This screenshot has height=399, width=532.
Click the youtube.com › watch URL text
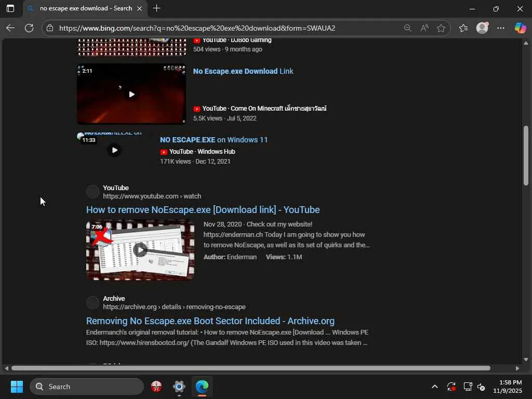(x=152, y=196)
